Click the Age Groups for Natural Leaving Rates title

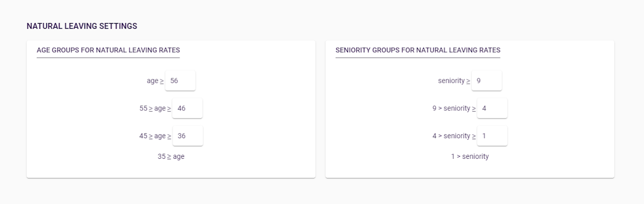tap(108, 50)
